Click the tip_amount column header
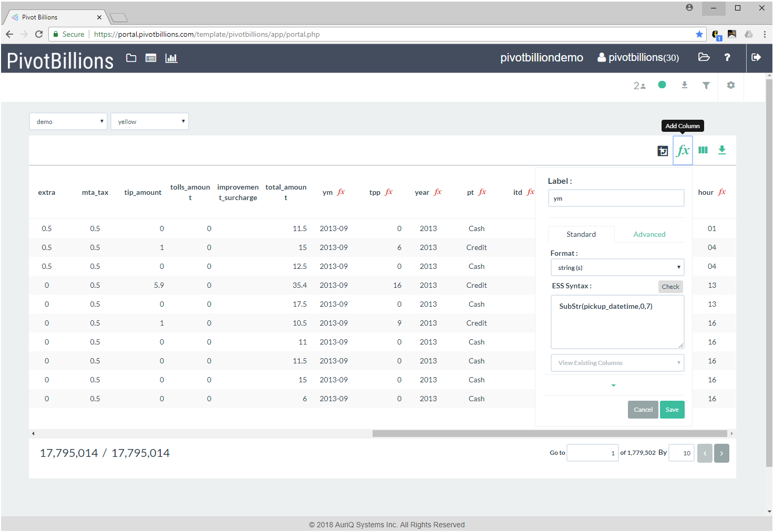The width and height of the screenshot is (774, 532). 143,192
